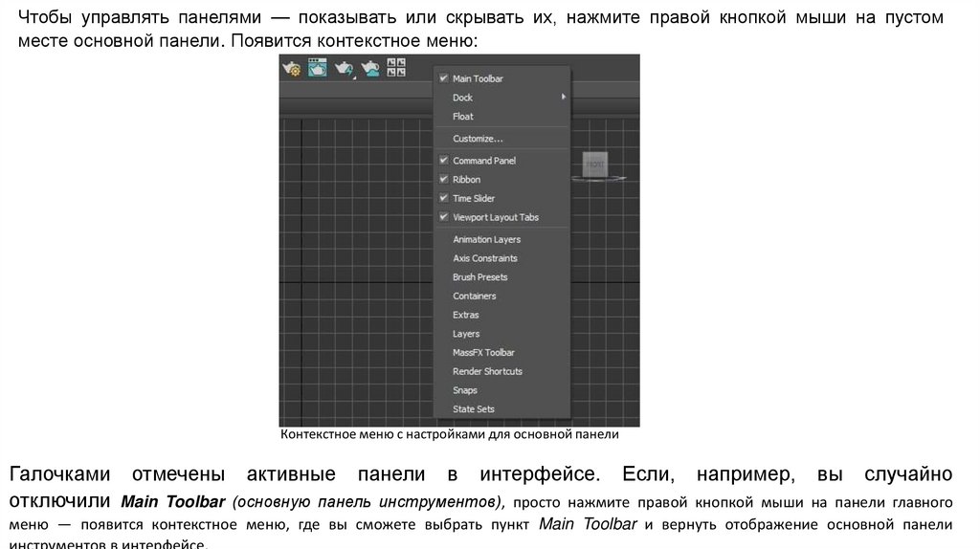This screenshot has height=549, width=980.
Task: Select Render Shortcuts menu entry
Action: [x=501, y=371]
